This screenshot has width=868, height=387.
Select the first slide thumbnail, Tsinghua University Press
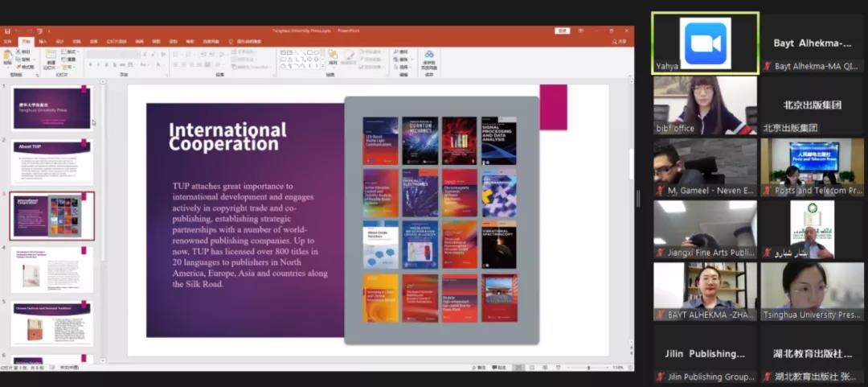click(x=52, y=109)
